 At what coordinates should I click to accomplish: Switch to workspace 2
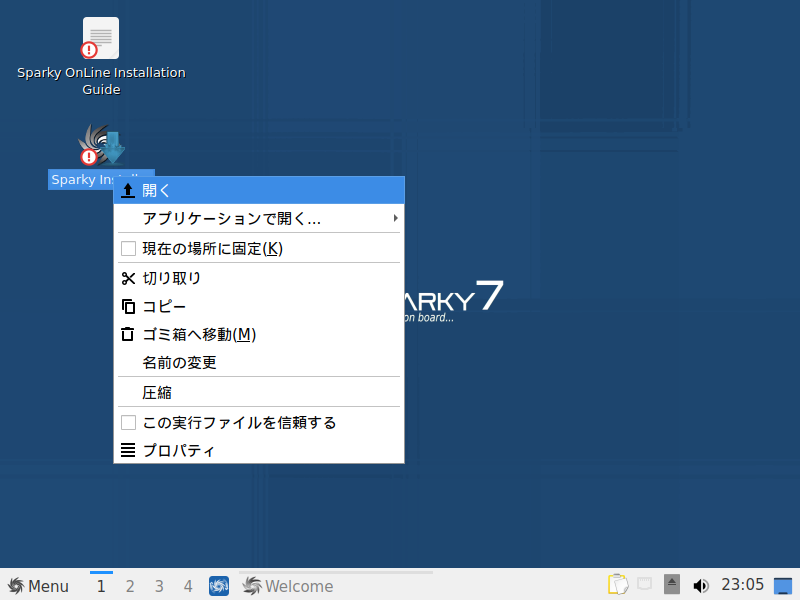coord(130,586)
